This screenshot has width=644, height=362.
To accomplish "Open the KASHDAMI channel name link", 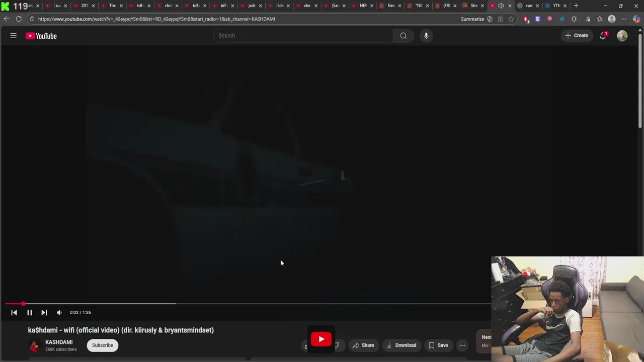I will click(59, 342).
